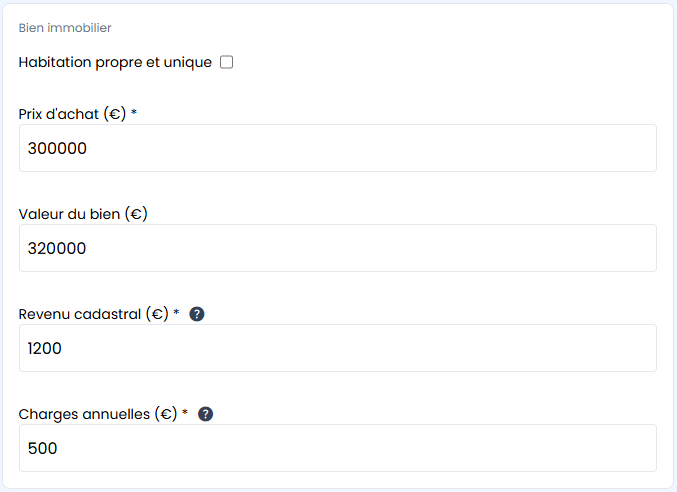Click the 'Revenu cadastral (€)' label text
Image resolution: width=677 pixels, height=492 pixels.
click(x=93, y=314)
